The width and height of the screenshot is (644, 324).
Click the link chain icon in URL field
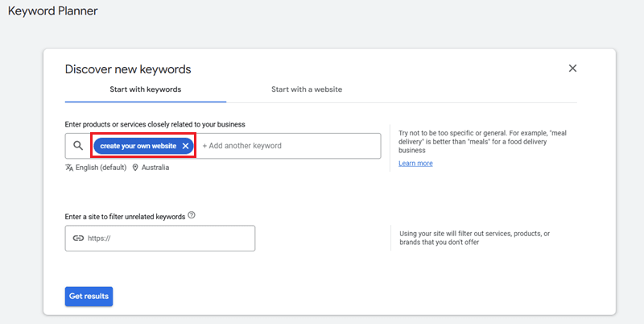[78, 239]
